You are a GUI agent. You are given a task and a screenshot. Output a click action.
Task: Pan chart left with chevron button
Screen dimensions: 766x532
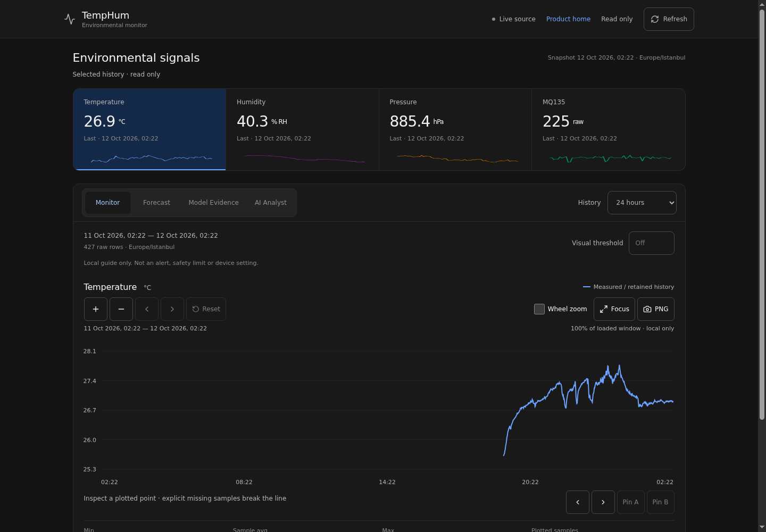(147, 309)
